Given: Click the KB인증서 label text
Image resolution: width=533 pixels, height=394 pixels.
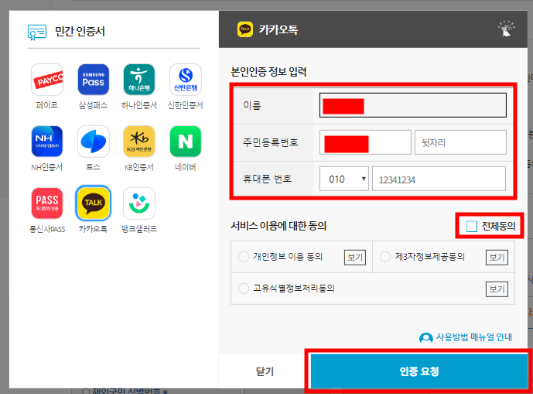Looking at the screenshot, I should 139,167.
